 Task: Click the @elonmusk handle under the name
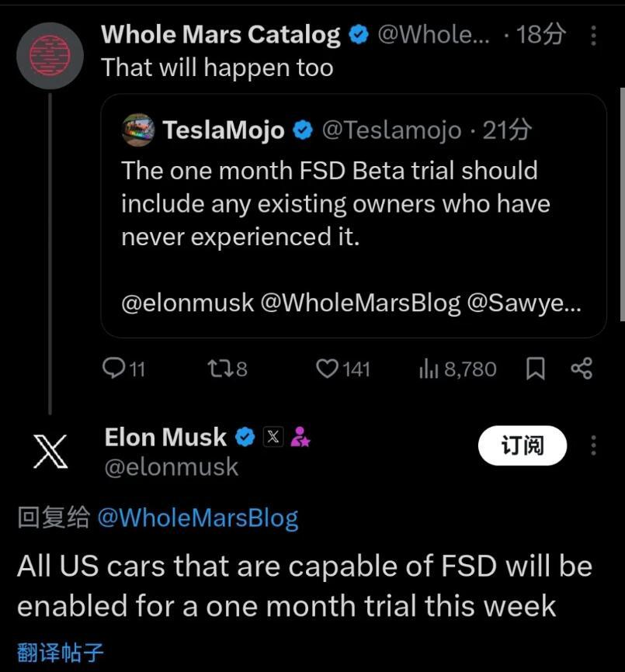[172, 467]
